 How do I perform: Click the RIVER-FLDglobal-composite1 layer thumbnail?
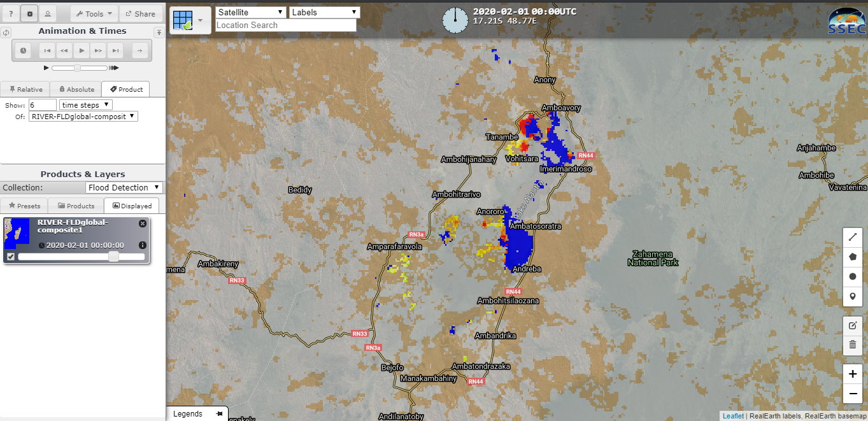17,234
